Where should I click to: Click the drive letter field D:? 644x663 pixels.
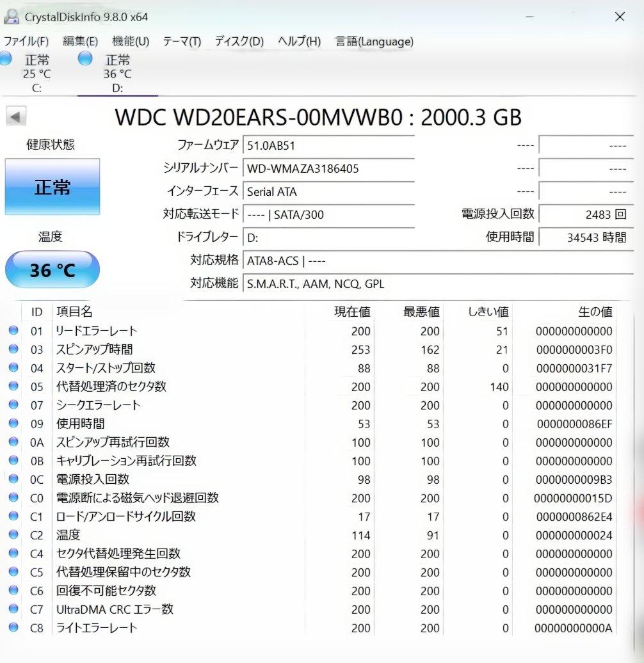328,237
